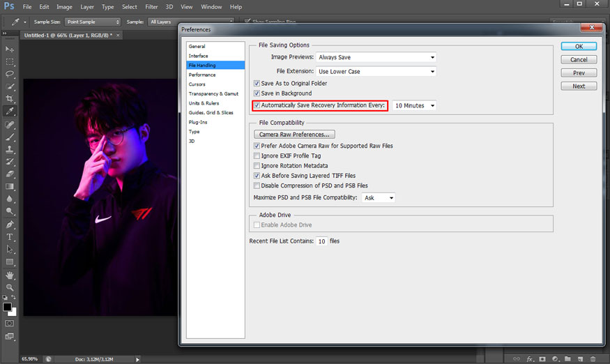Open 10 Minutes recovery interval dropdown
The image size is (610, 364).
click(x=414, y=105)
